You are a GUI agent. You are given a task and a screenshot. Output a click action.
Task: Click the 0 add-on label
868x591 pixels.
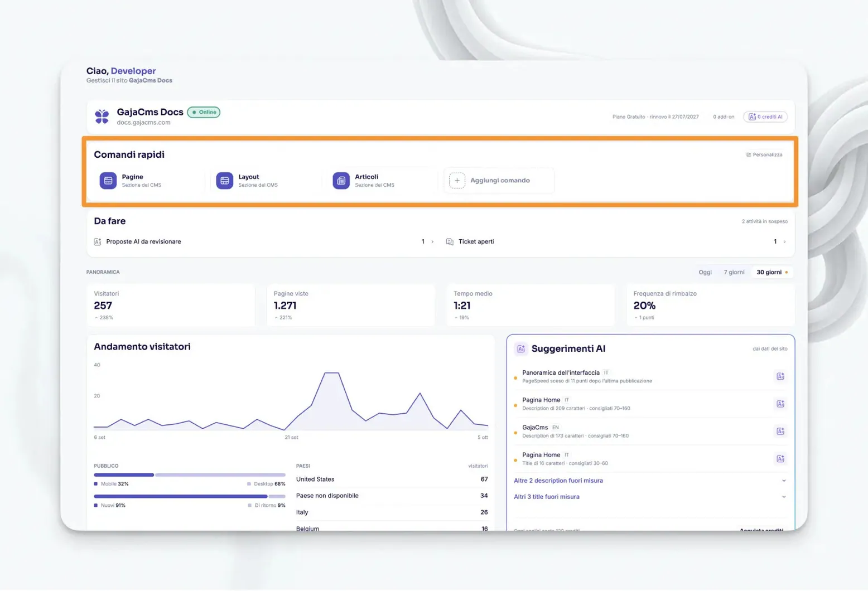pyautogui.click(x=724, y=117)
